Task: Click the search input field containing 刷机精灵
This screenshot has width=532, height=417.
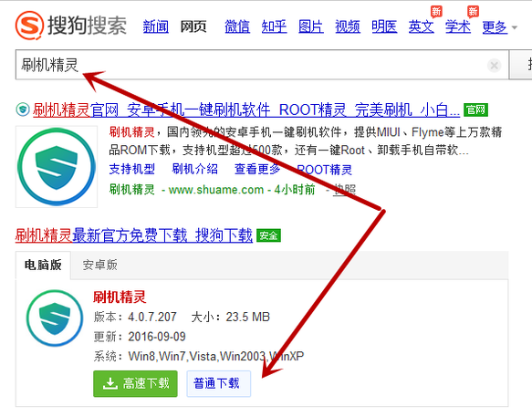Action: [x=262, y=65]
